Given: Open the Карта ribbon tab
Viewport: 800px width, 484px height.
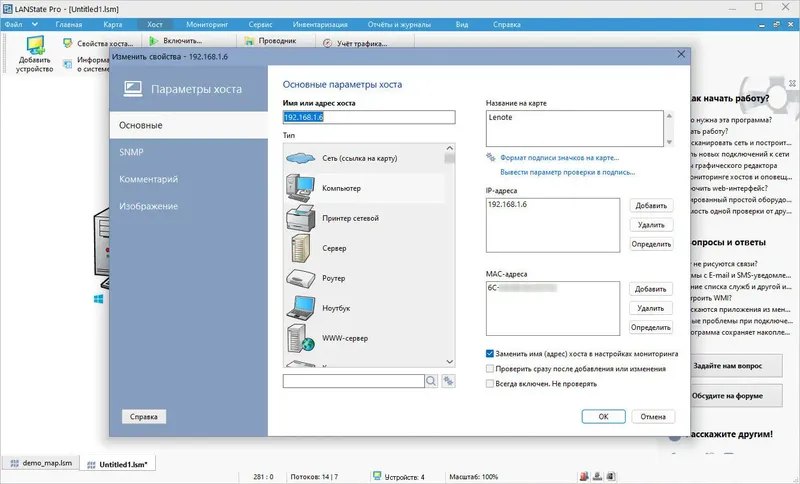Looking at the screenshot, I should click(113, 24).
